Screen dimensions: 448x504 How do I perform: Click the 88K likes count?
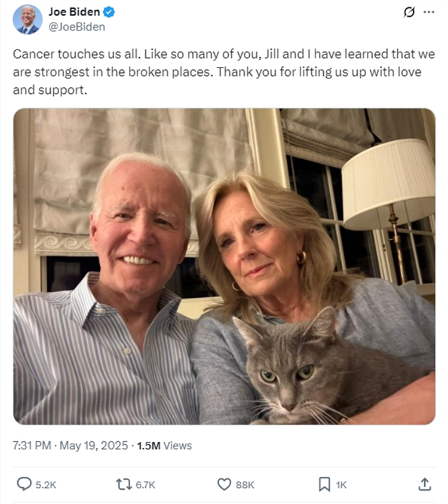click(245, 485)
